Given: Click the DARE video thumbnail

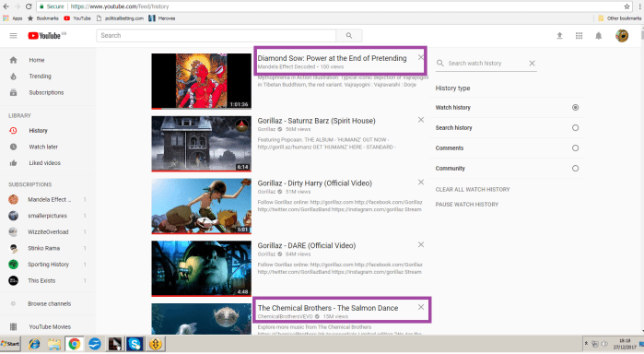Looking at the screenshot, I should 201,268.
